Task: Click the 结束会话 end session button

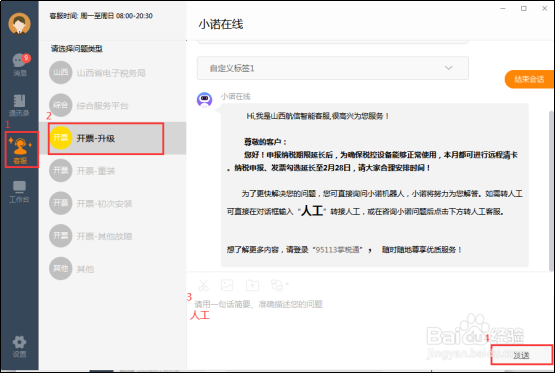Action: click(x=529, y=79)
